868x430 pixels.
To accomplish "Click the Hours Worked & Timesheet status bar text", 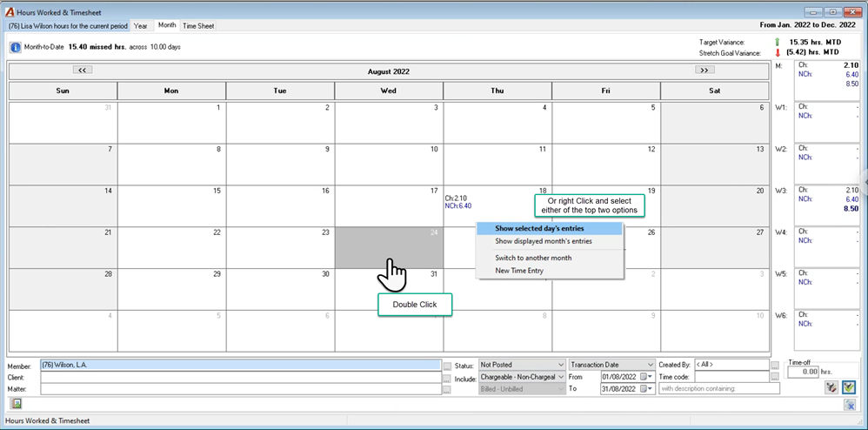I will pos(48,420).
